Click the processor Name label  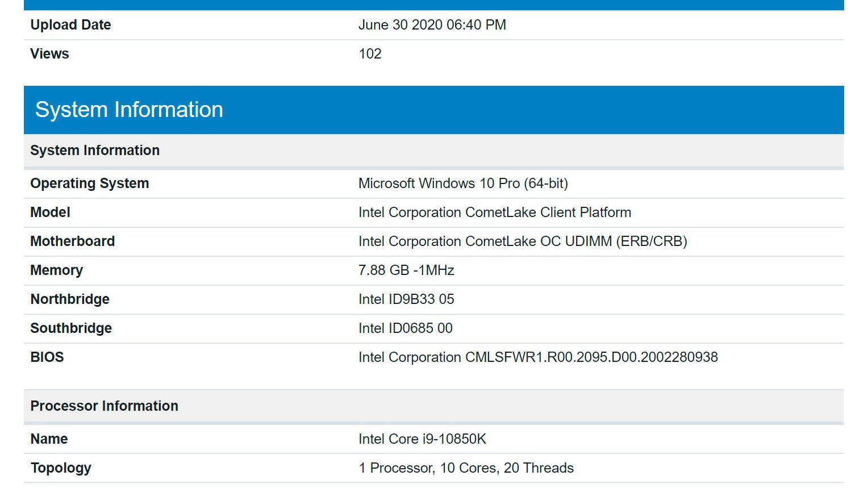click(x=49, y=439)
